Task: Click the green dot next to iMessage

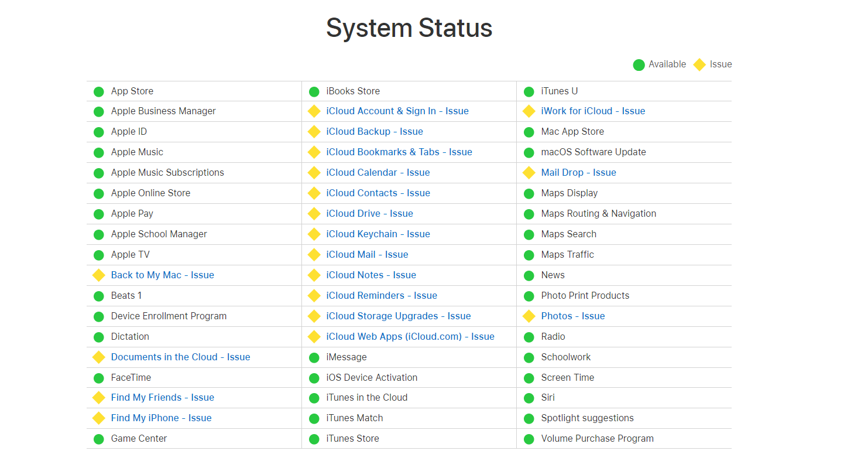Action: (314, 357)
